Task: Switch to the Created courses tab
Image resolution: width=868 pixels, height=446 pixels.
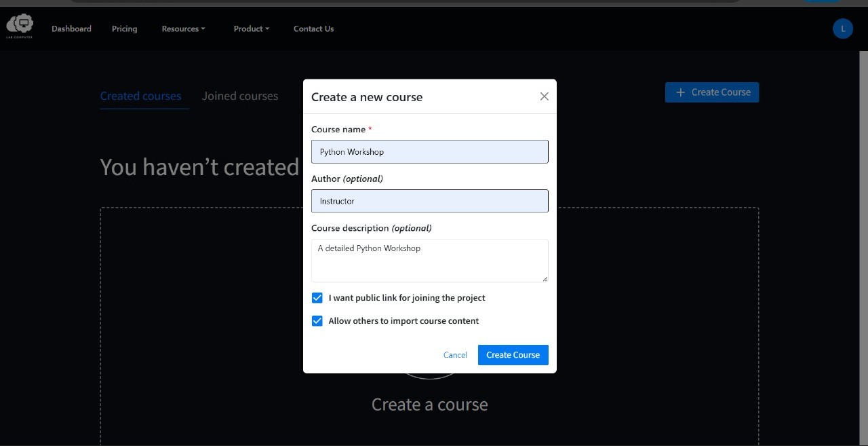Action: [x=141, y=96]
